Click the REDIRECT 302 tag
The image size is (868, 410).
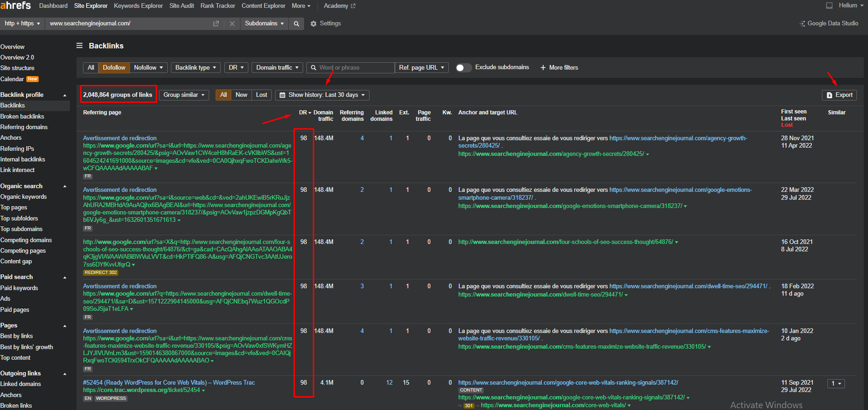(x=100, y=273)
